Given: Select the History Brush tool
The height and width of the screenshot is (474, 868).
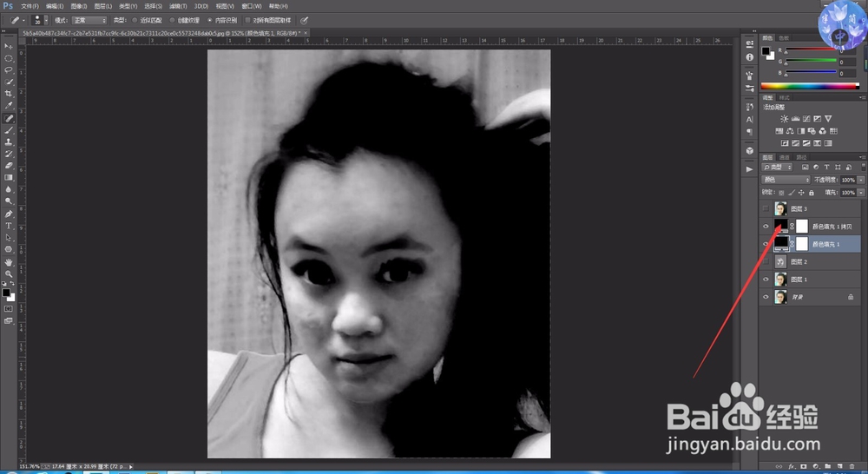Looking at the screenshot, I should pyautogui.click(x=9, y=154).
